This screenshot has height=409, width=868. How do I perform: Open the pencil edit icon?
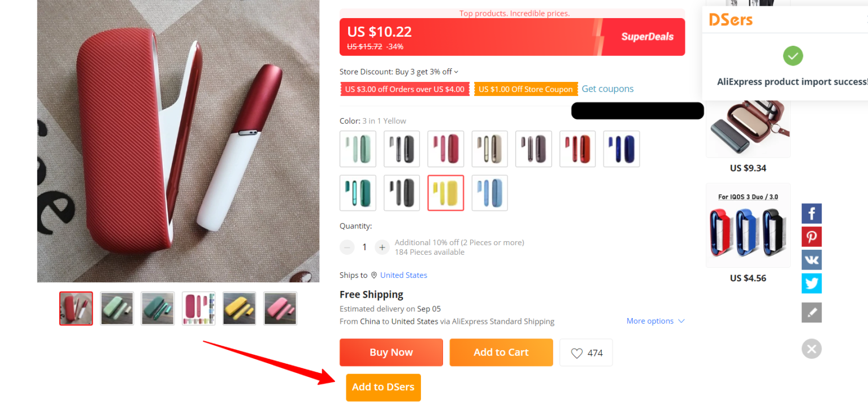click(x=811, y=312)
